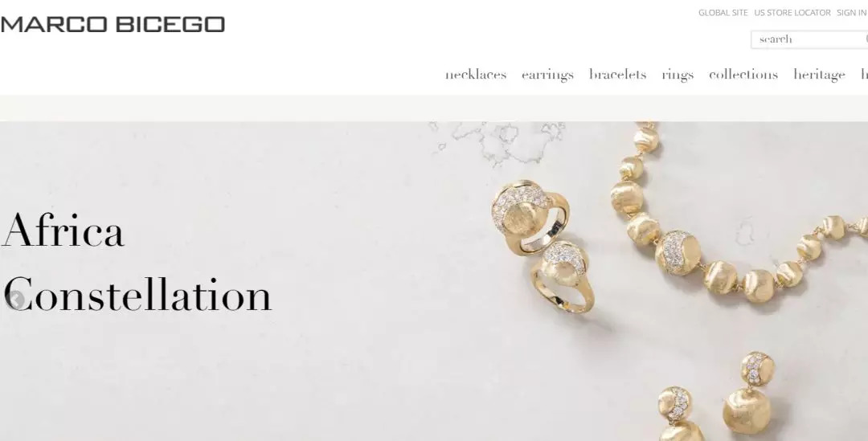The height and width of the screenshot is (441, 868).
Task: Click the pale strip below the navigation
Action: click(434, 108)
